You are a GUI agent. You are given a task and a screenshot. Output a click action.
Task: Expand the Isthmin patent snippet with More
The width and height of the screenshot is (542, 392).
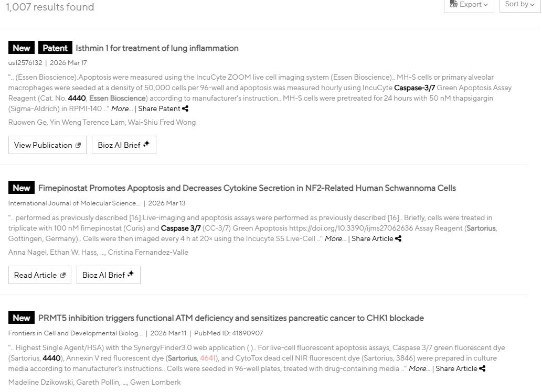pyautogui.click(x=121, y=109)
